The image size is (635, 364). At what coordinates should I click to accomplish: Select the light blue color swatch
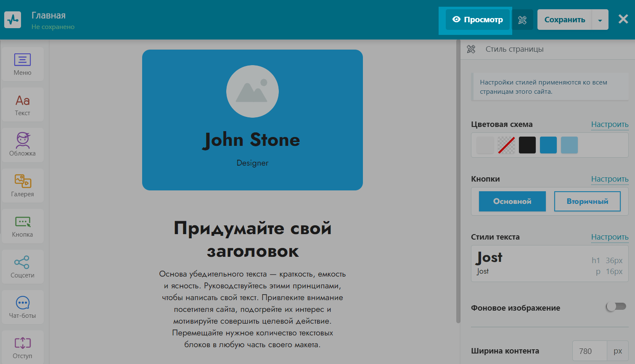click(x=569, y=145)
